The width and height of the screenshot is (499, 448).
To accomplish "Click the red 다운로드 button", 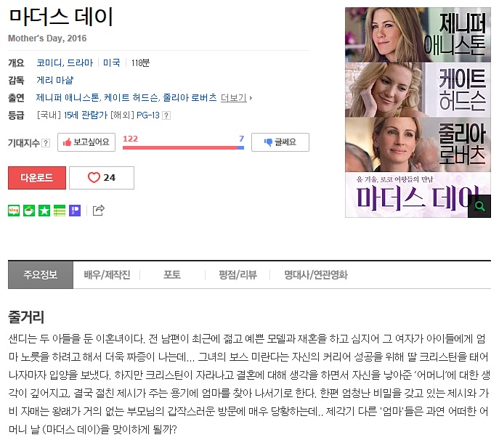I will click(x=37, y=178).
